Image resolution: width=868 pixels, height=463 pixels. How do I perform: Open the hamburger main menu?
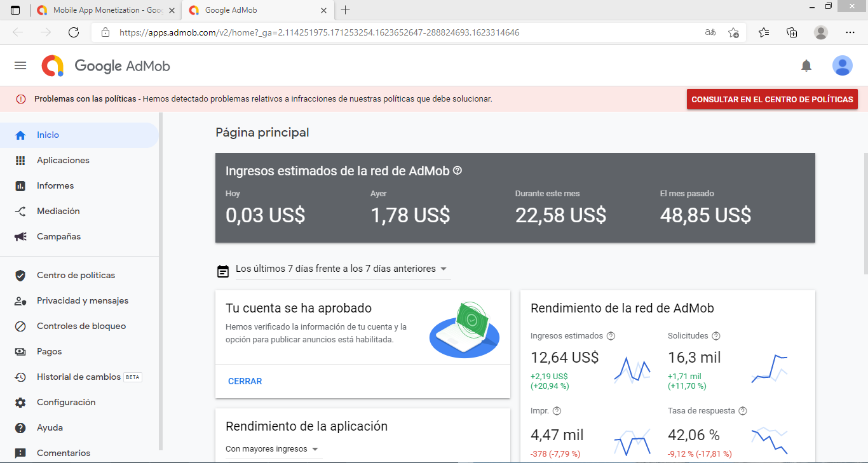[x=20, y=65]
